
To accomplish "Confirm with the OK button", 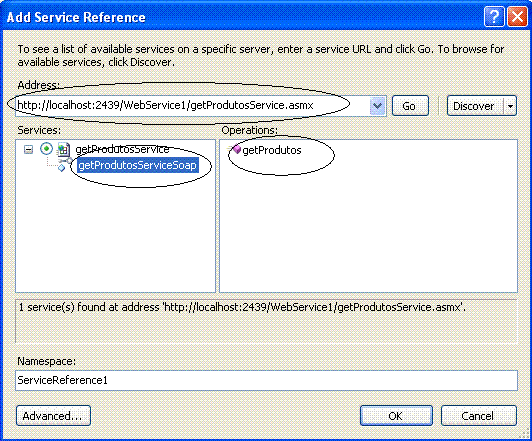I will [396, 416].
